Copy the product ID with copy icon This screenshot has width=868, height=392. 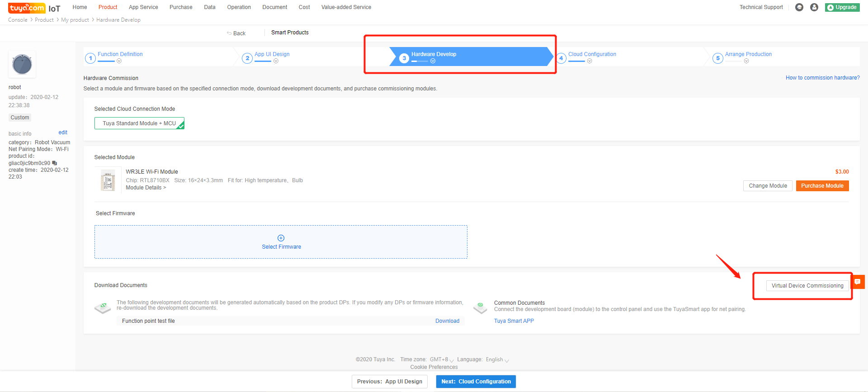coord(55,163)
